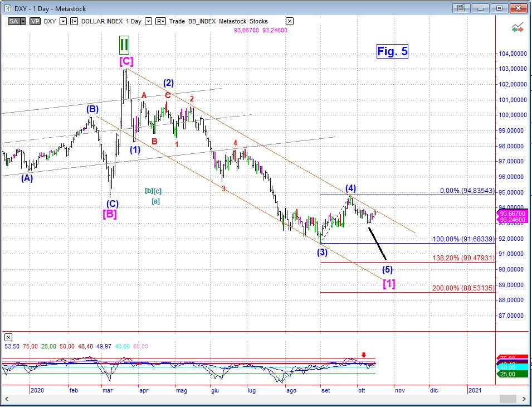532x407 pixels.
Task: Click the magenta '[C]' wave label
Action: [x=126, y=61]
